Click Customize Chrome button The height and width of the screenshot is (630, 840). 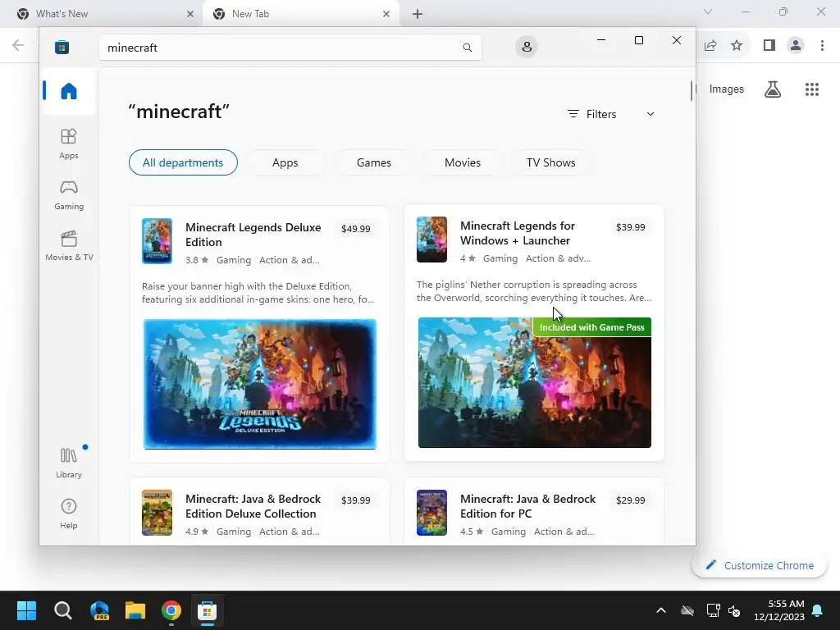point(759,566)
